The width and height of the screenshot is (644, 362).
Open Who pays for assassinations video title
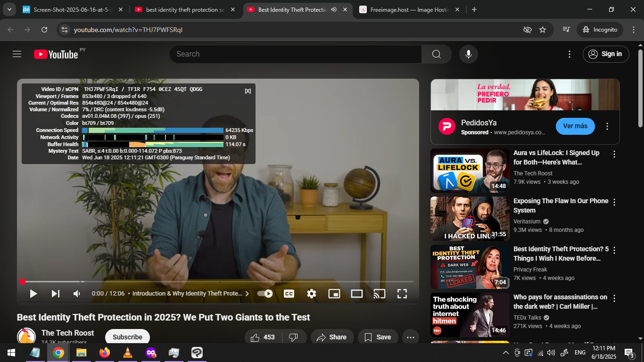(x=560, y=302)
